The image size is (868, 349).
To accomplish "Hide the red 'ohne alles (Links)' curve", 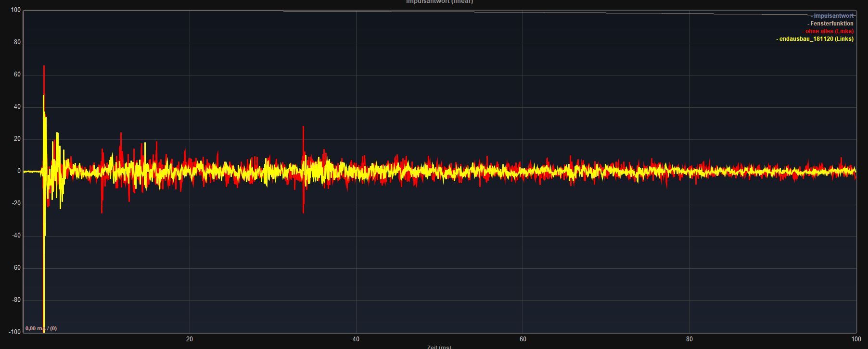I will click(829, 31).
